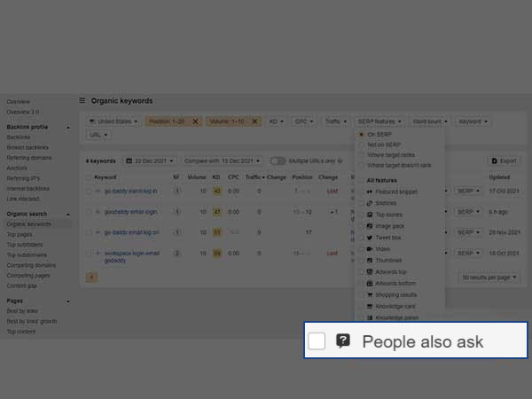Click the Shopping results cart icon
This screenshot has width=532, height=399.
pos(370,295)
